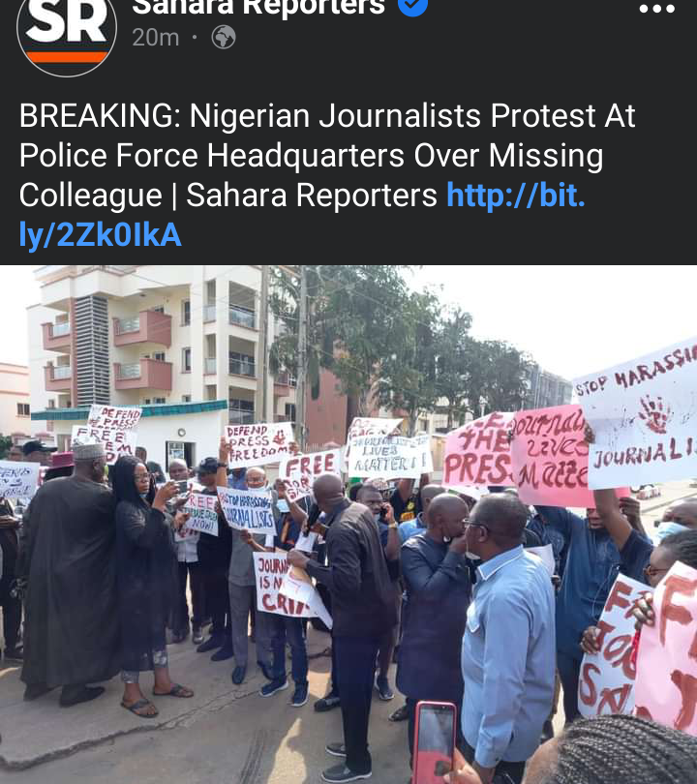Open the Sahara Reporters page name
The width and height of the screenshot is (697, 784).
[x=258, y=7]
